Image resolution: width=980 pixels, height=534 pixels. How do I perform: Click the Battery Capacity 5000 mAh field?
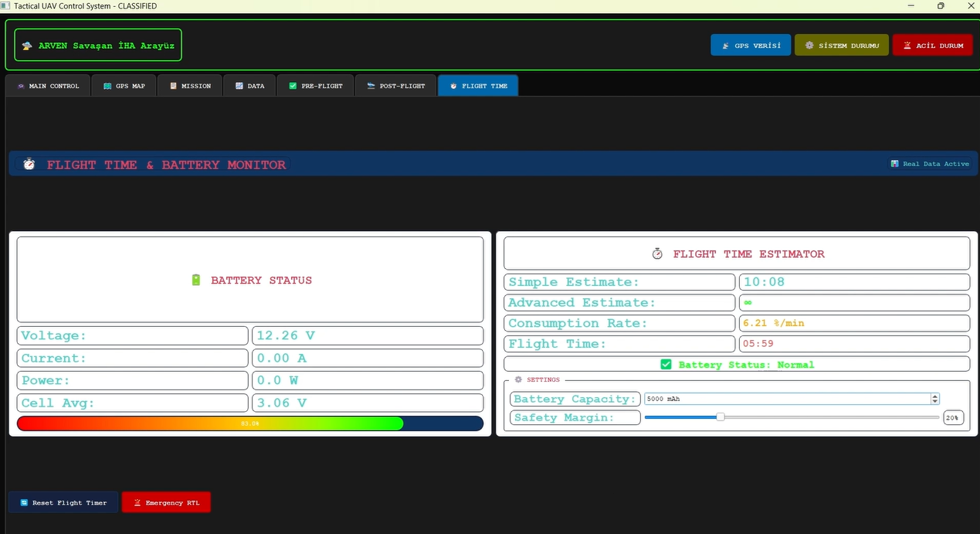pyautogui.click(x=786, y=399)
